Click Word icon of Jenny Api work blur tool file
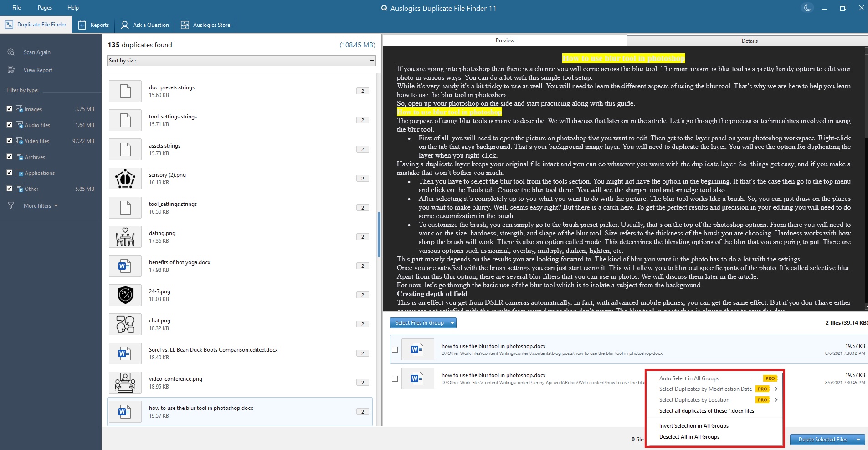Image resolution: width=868 pixels, height=450 pixels. click(418, 378)
